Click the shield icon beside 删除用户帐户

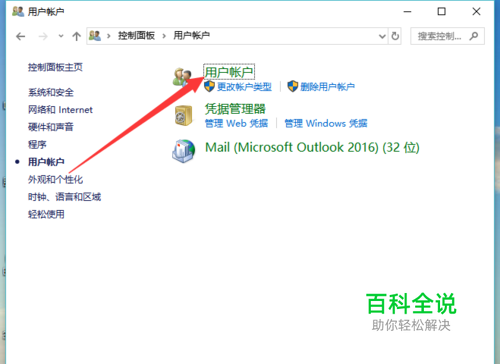(x=293, y=86)
